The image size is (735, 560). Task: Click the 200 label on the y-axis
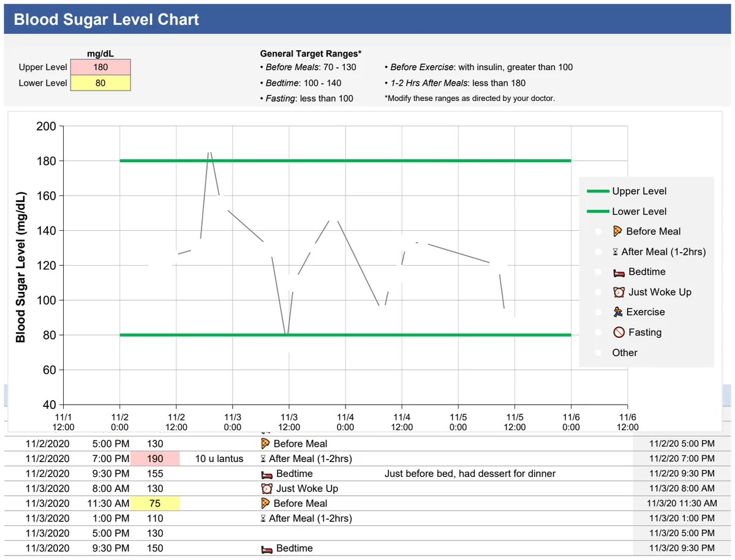(x=47, y=127)
